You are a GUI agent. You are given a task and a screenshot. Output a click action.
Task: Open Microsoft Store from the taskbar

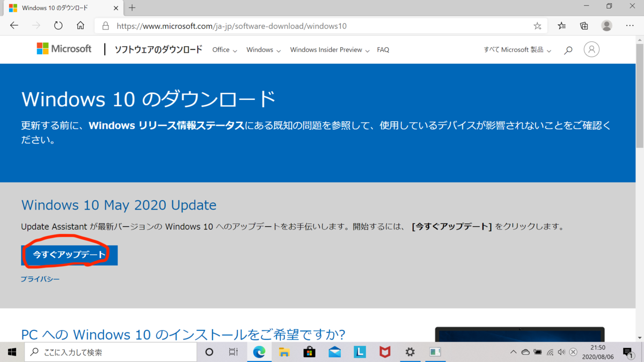click(x=310, y=352)
